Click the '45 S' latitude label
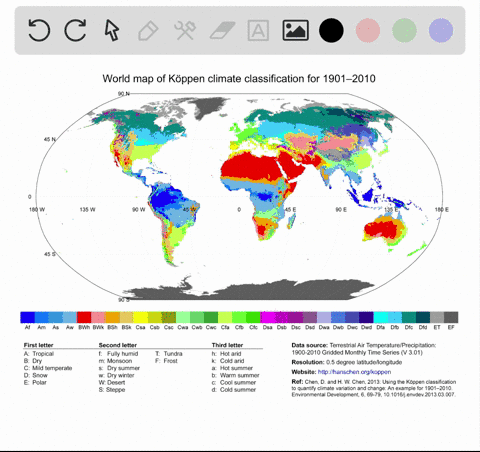 (x=50, y=254)
